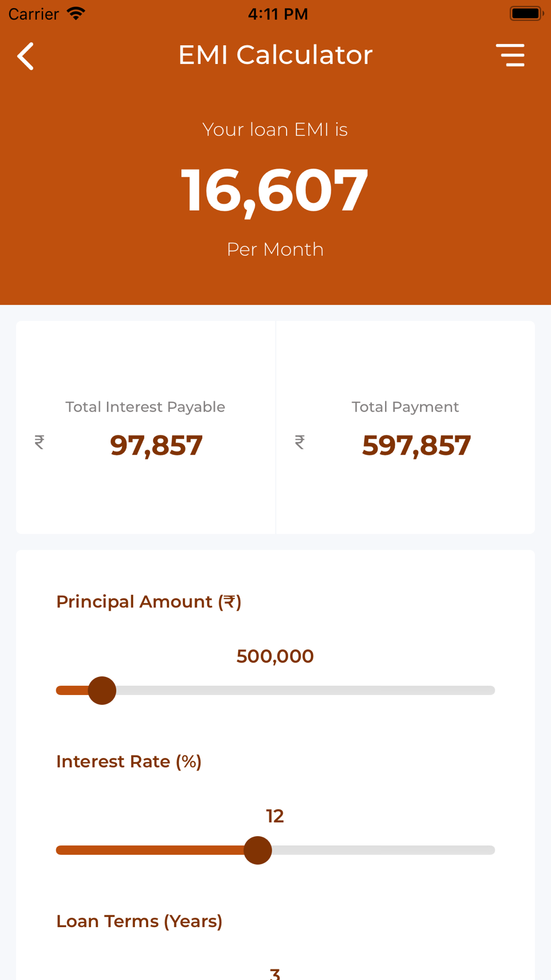Tap the Wi-Fi status icon
Screen dimensions: 551x980
click(76, 13)
